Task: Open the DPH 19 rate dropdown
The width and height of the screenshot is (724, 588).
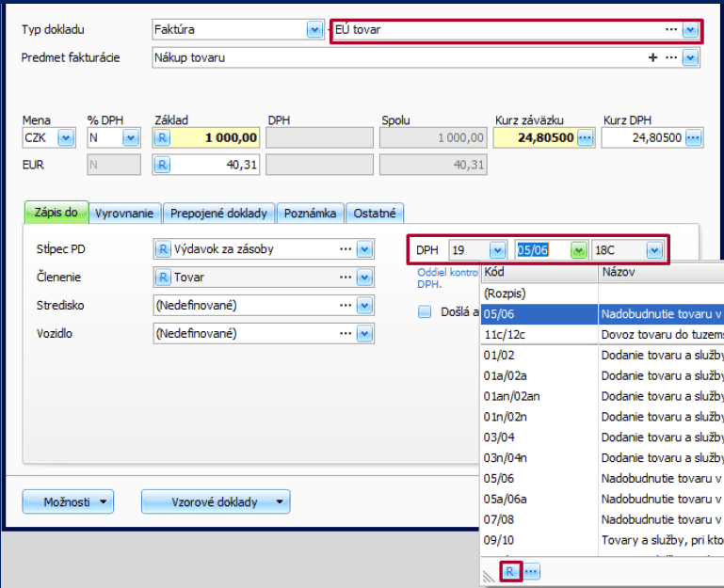Action: (x=497, y=250)
